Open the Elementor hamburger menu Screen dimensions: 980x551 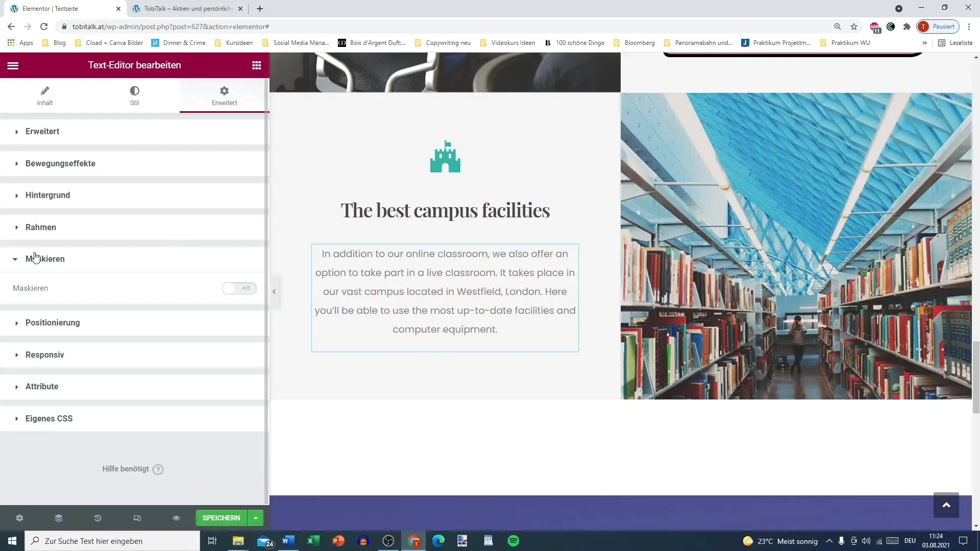pyautogui.click(x=13, y=65)
